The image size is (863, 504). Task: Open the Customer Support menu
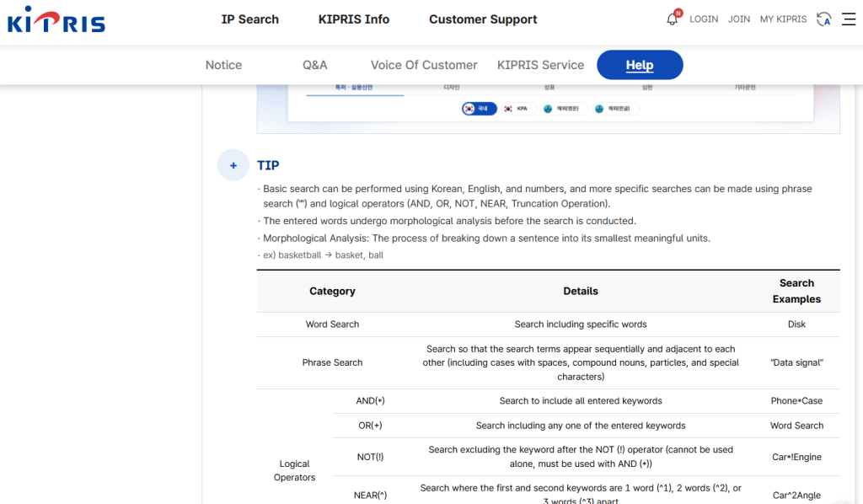click(483, 19)
